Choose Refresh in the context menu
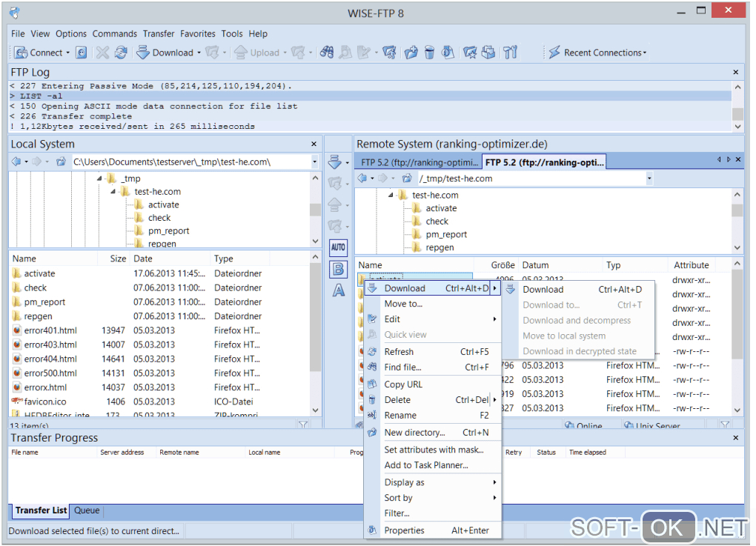The height and width of the screenshot is (546, 756). click(433, 352)
